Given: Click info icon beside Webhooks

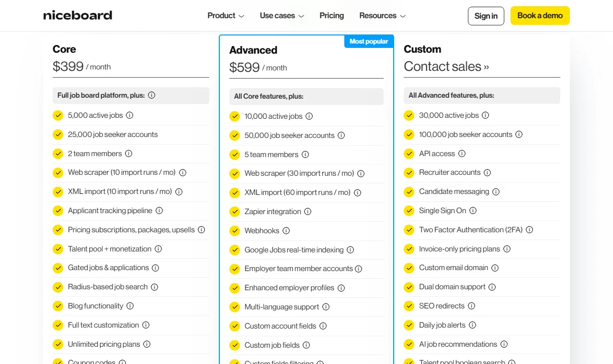Looking at the screenshot, I should pyautogui.click(x=286, y=231).
